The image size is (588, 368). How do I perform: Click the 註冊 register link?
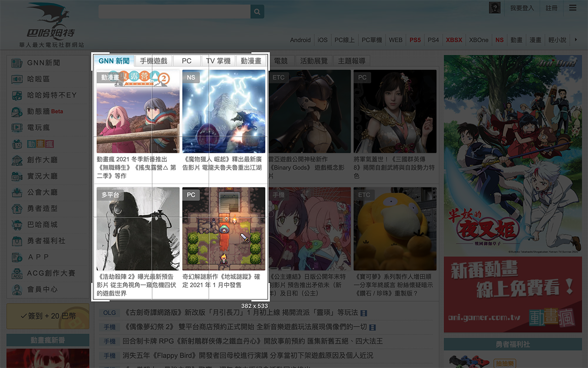click(x=552, y=8)
